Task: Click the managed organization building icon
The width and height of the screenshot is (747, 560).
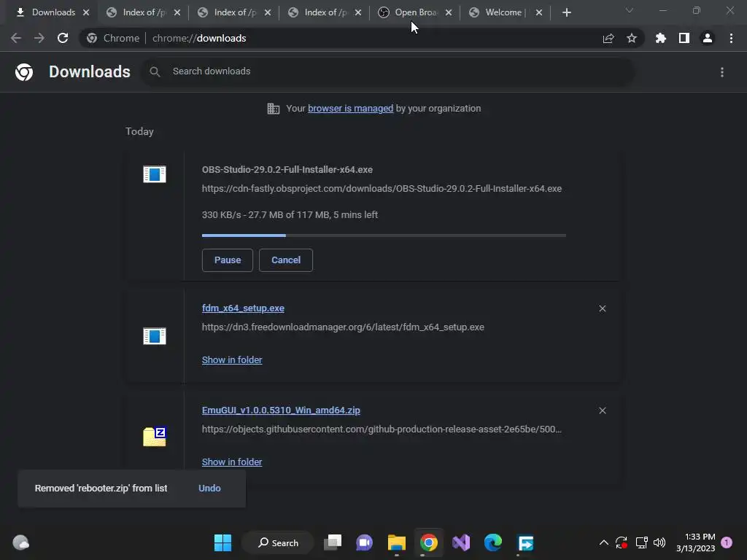Action: [274, 109]
